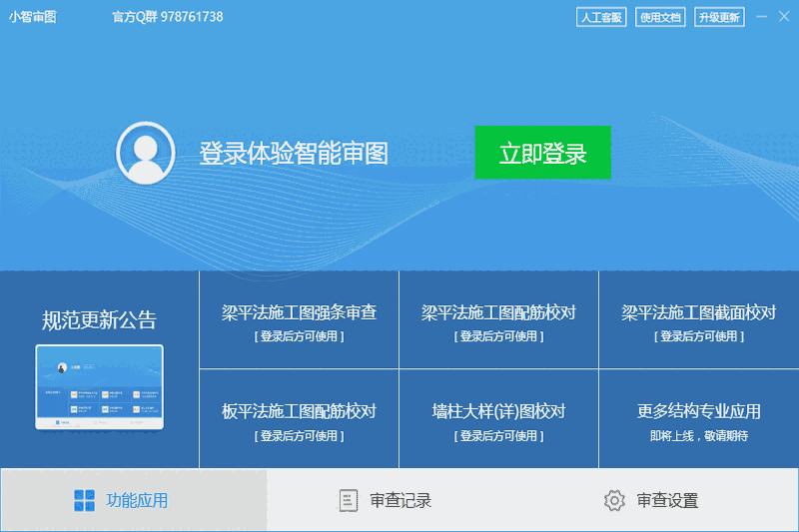Open 板平法施工图配筋校对 tile
This screenshot has width=799, height=532.
pos(299,418)
